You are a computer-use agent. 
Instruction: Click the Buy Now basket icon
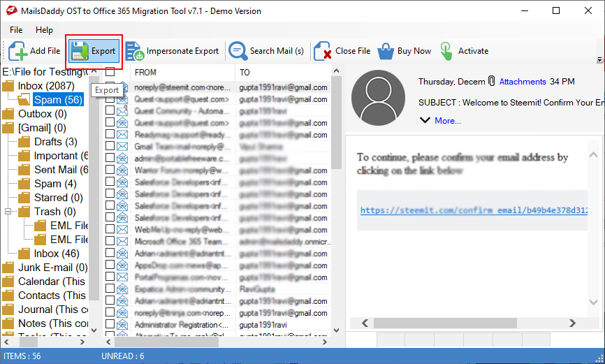click(x=386, y=51)
